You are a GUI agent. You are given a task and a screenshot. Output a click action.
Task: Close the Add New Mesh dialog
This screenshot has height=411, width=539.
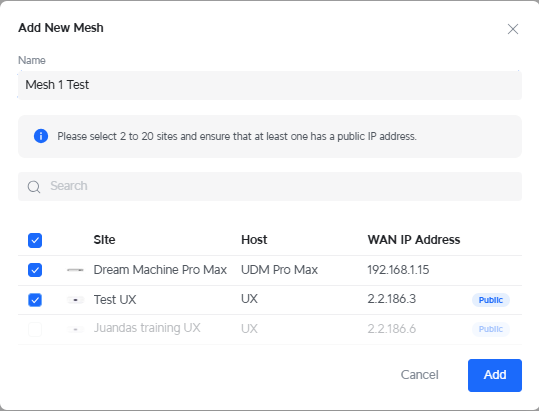(513, 29)
